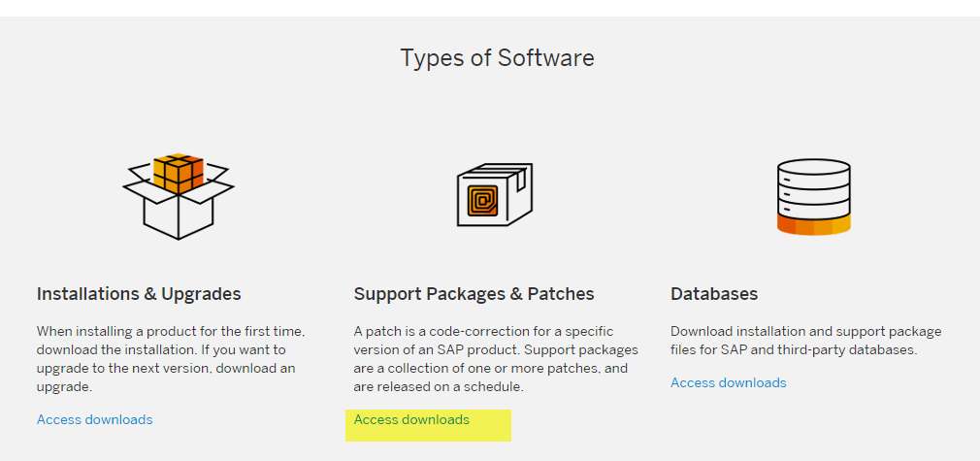Image resolution: width=980 pixels, height=461 pixels.
Task: Select the Installations & Upgrades heading
Action: point(139,293)
